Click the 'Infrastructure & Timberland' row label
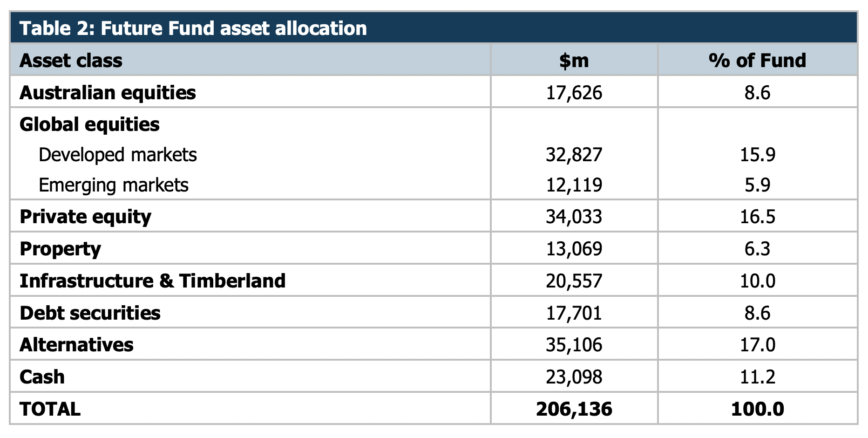This screenshot has height=438, width=868. click(153, 281)
